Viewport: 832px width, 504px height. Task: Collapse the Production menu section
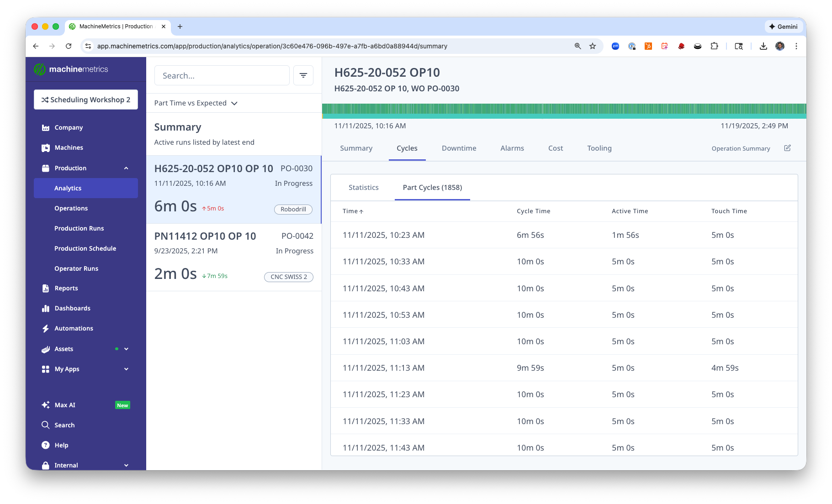pyautogui.click(x=126, y=168)
